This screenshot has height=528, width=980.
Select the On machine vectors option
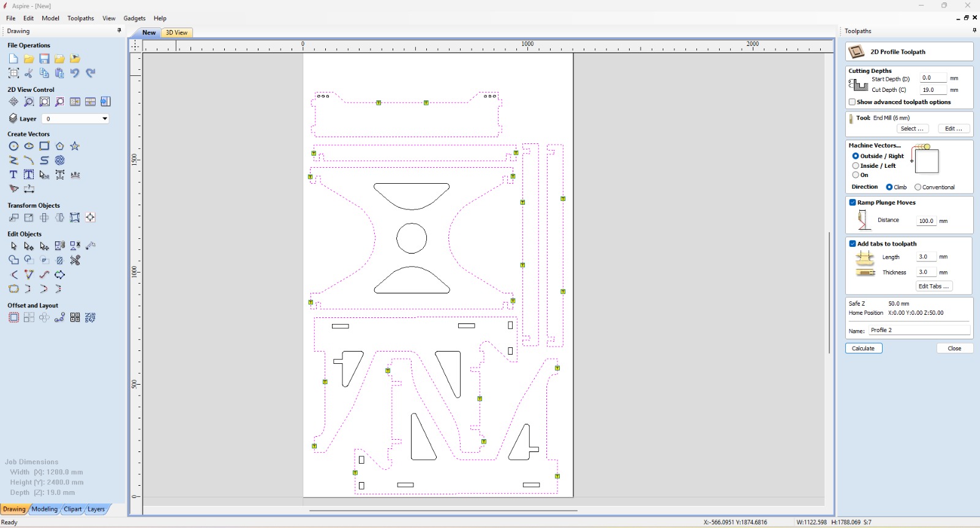[856, 175]
